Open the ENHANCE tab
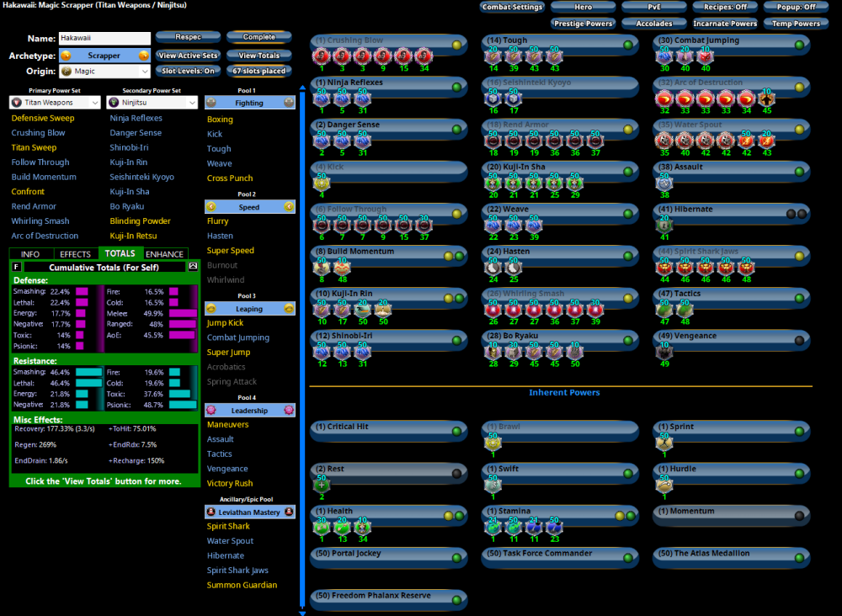 [164, 253]
